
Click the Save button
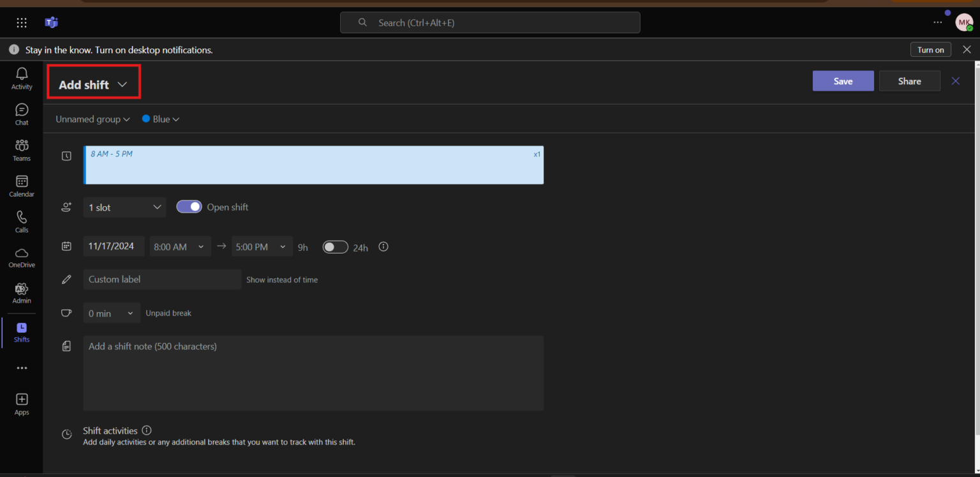[843, 81]
